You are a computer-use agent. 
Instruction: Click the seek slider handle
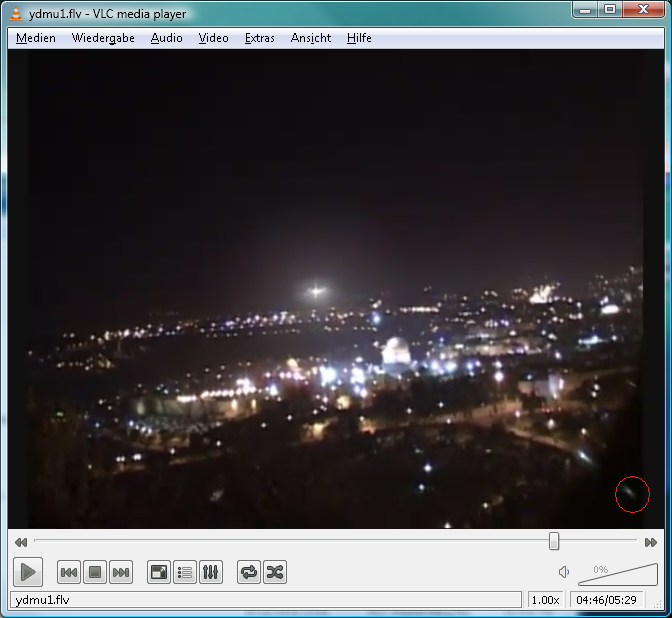(x=554, y=541)
